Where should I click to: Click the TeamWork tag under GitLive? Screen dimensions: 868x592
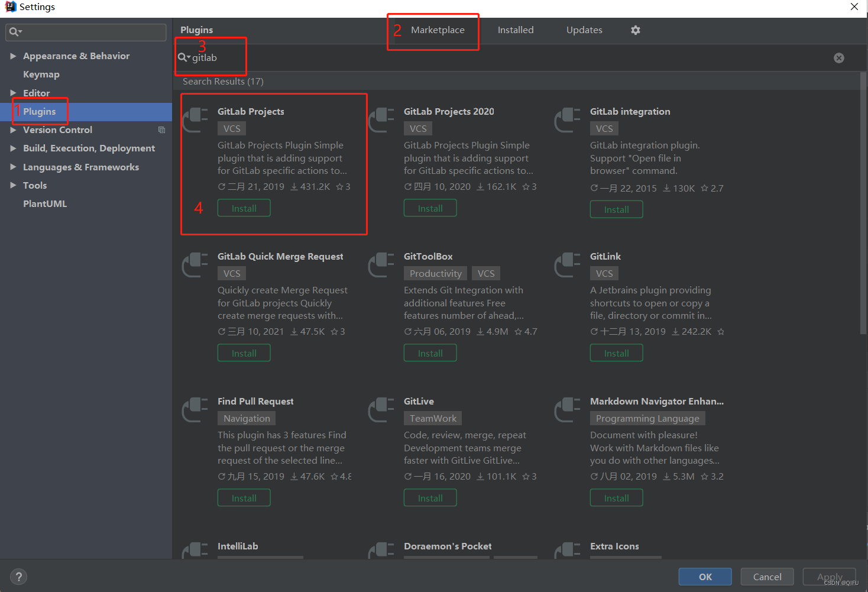point(433,418)
